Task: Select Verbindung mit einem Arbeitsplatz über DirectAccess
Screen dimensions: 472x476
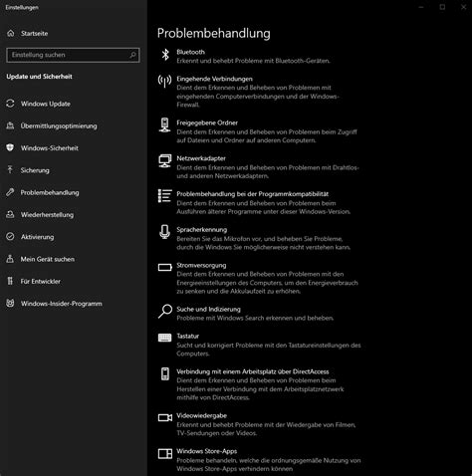Action: 253,371
